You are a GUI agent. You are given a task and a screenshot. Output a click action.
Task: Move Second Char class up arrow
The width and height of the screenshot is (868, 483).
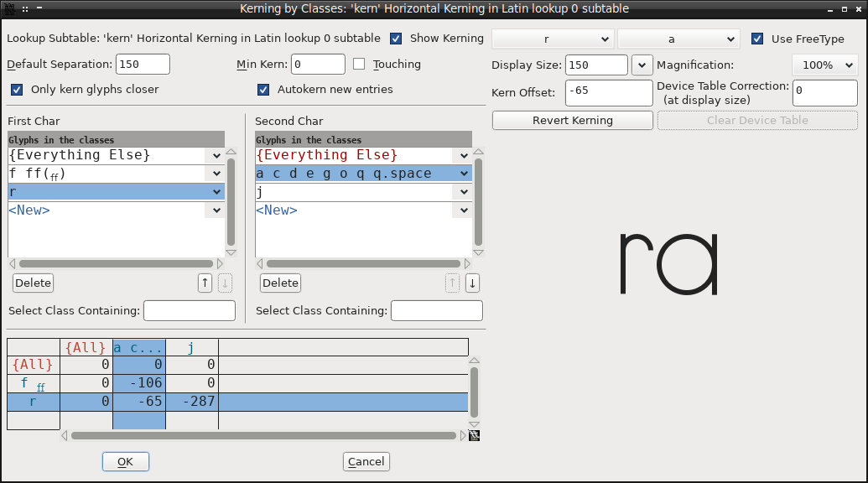click(x=452, y=283)
